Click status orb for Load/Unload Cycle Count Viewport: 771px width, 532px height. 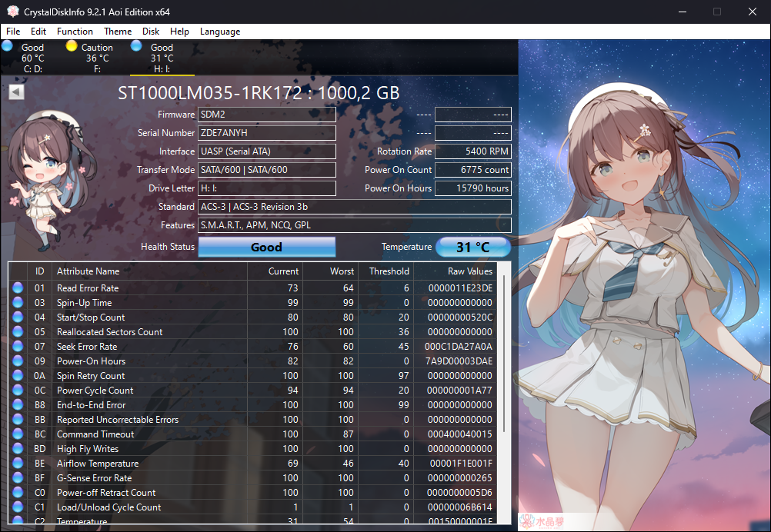[18, 507]
